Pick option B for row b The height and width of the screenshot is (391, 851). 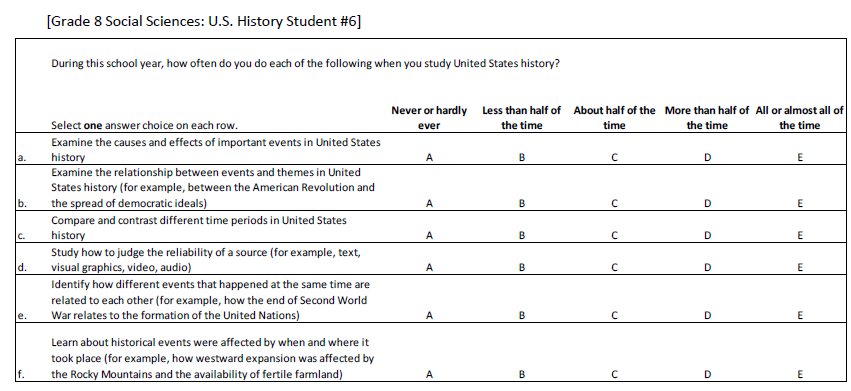pos(522,204)
